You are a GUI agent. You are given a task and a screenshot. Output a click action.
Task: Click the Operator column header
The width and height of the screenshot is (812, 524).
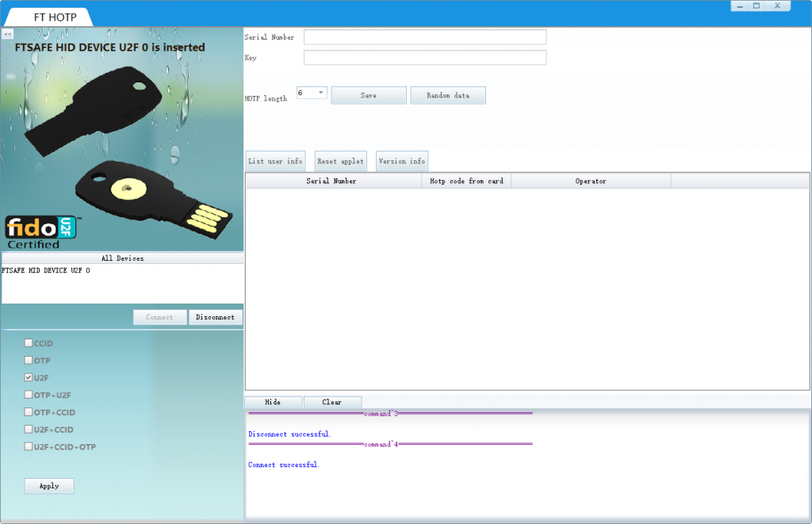591,180
